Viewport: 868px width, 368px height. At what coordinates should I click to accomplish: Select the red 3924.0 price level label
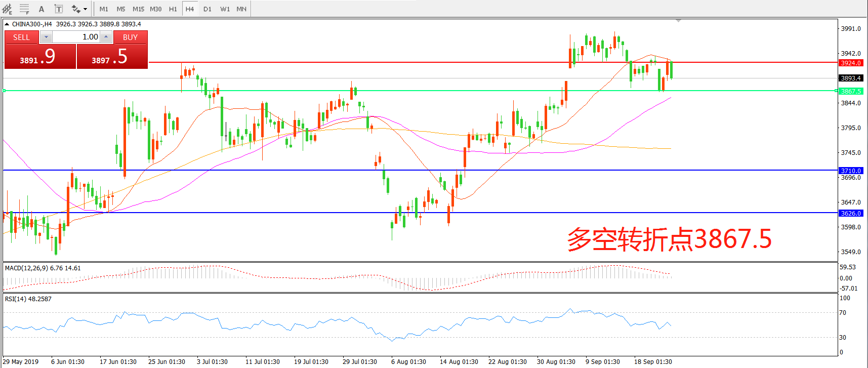tap(851, 63)
